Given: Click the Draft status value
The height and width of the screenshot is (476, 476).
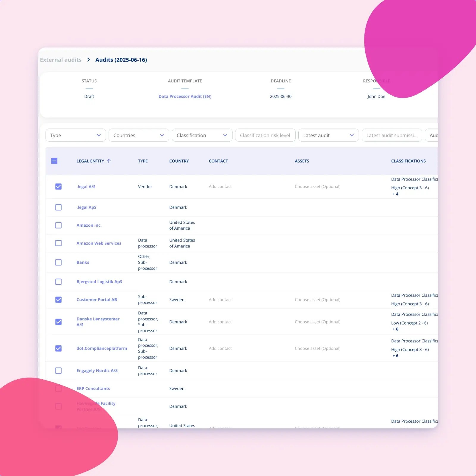Looking at the screenshot, I should coord(89,96).
